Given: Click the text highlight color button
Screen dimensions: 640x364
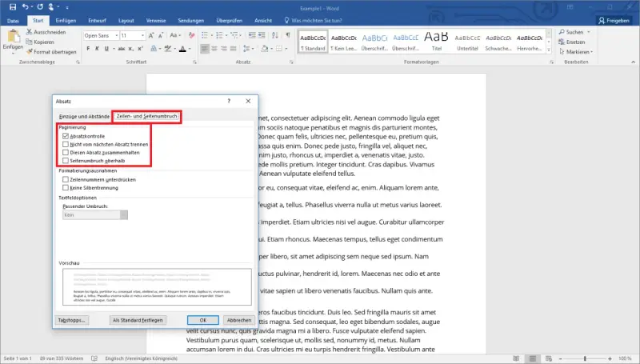Looking at the screenshot, I should [168, 49].
